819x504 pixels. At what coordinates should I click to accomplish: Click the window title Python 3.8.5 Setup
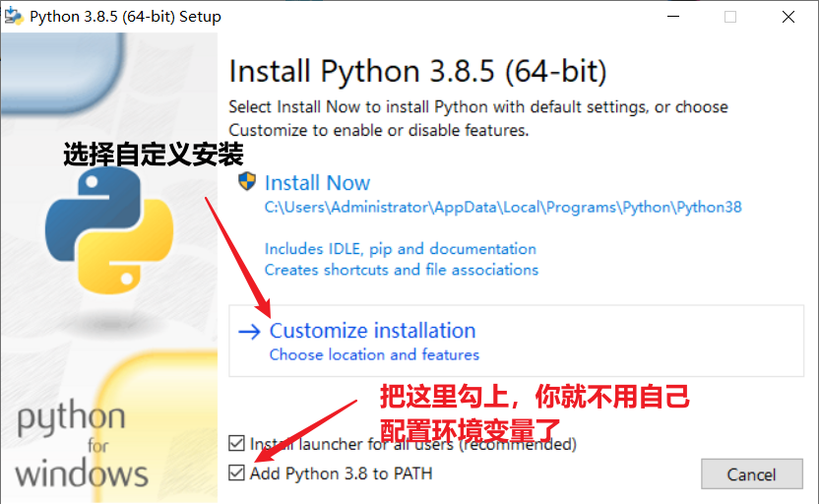(x=125, y=17)
